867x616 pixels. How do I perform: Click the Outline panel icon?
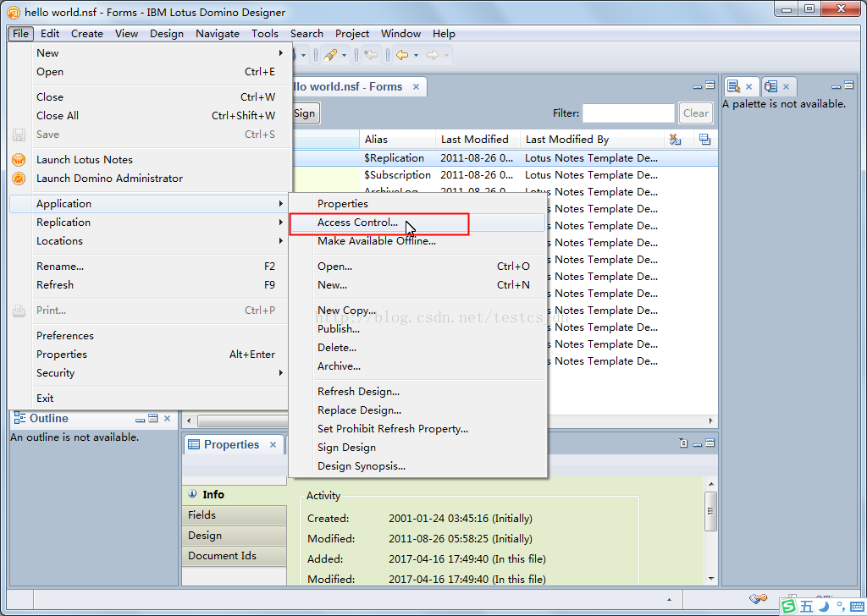pyautogui.click(x=20, y=418)
